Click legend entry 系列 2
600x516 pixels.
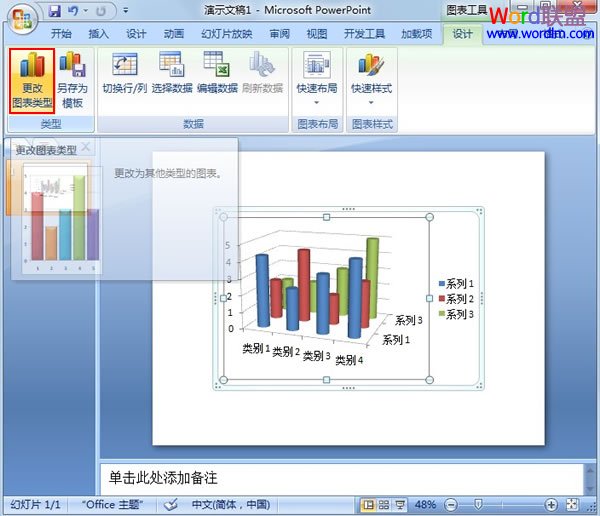[456, 299]
